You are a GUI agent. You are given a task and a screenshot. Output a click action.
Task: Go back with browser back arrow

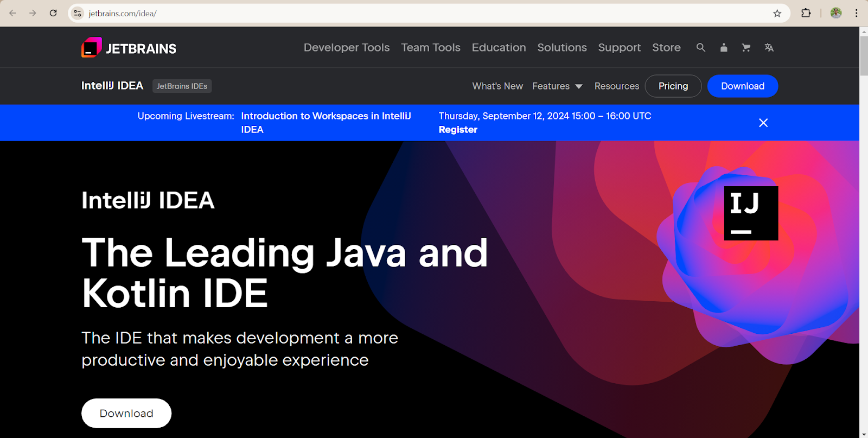point(12,13)
